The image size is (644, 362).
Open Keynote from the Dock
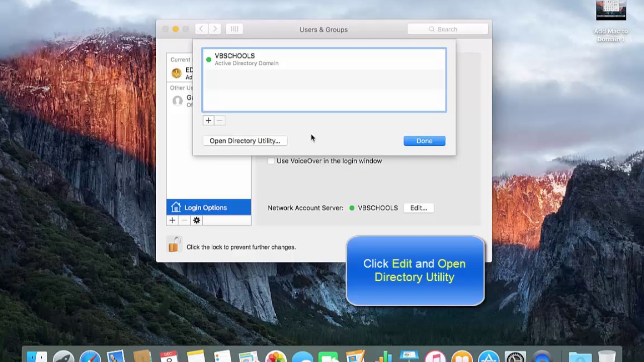tap(409, 356)
